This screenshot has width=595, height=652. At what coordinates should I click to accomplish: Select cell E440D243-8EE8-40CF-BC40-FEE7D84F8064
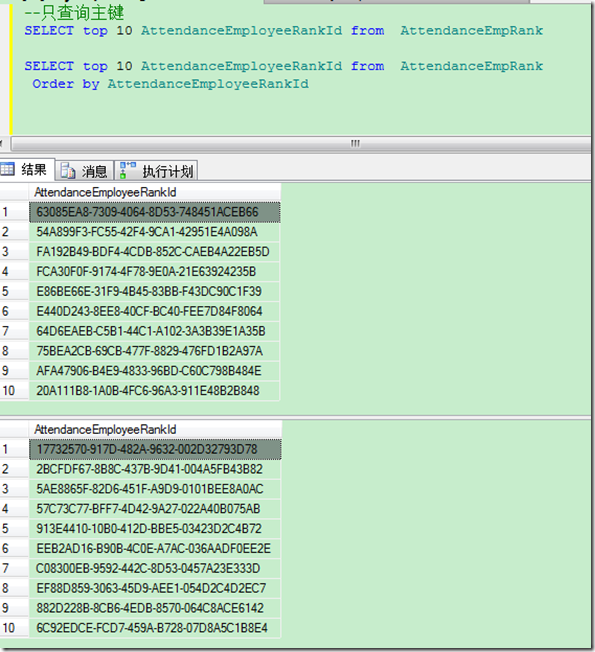[154, 311]
